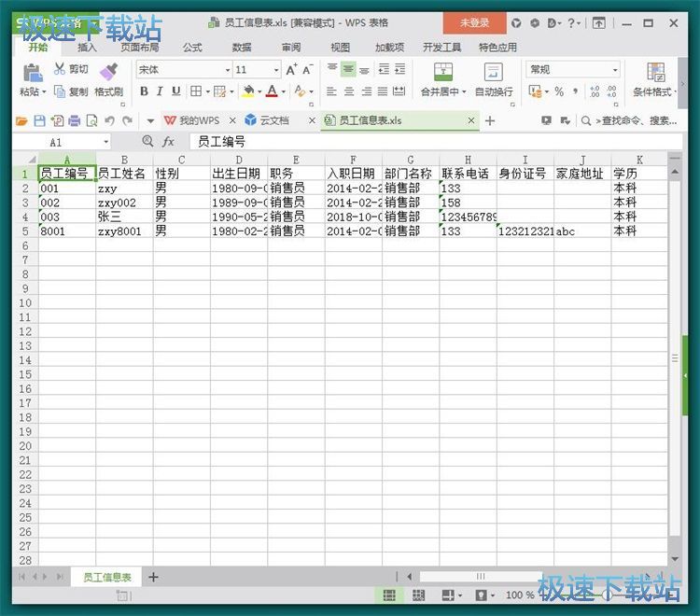Add a new sheet with plus button
The width and height of the screenshot is (700, 616).
(x=153, y=577)
